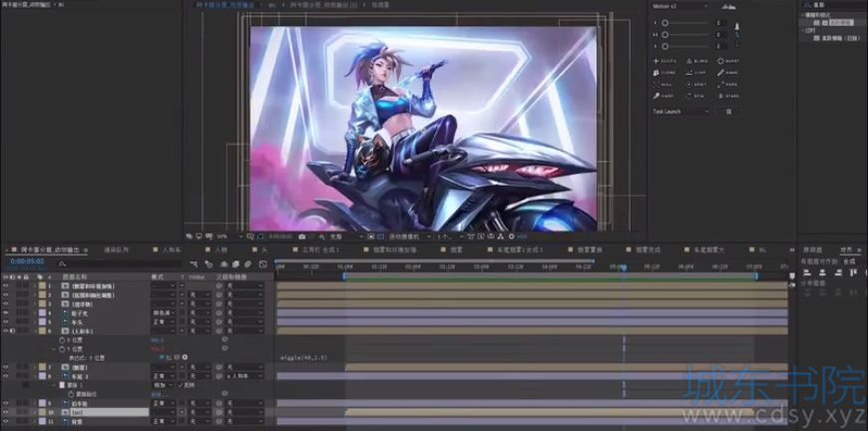Image resolution: width=868 pixels, height=431 pixels.
Task: Click the timecode 0:00:05:02 field
Action: tap(27, 260)
